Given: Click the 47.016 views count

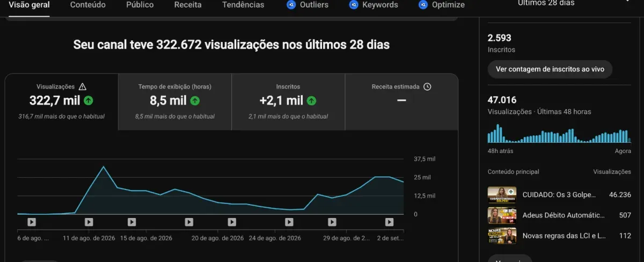Looking at the screenshot, I should pos(502,100).
